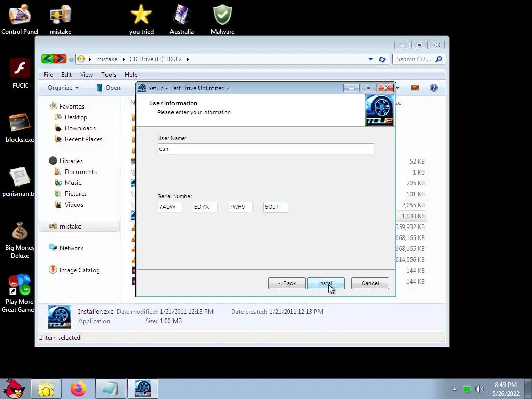
Task: Expand breadcrumb arrow after TDU 2
Action: 188,59
